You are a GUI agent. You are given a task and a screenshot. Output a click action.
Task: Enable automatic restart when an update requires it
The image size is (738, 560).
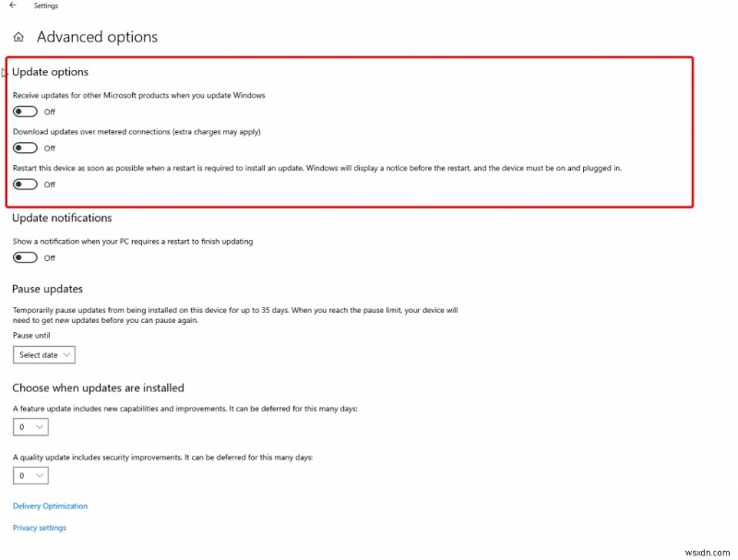[x=24, y=184]
